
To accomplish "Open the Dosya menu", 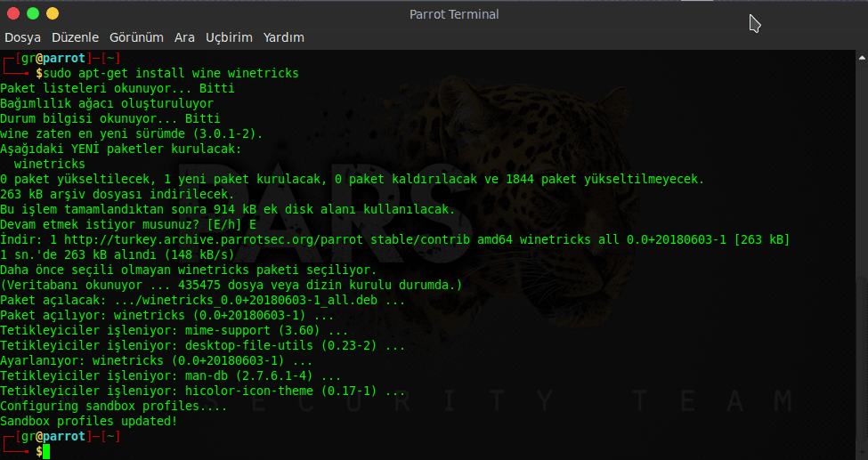I will point(23,37).
